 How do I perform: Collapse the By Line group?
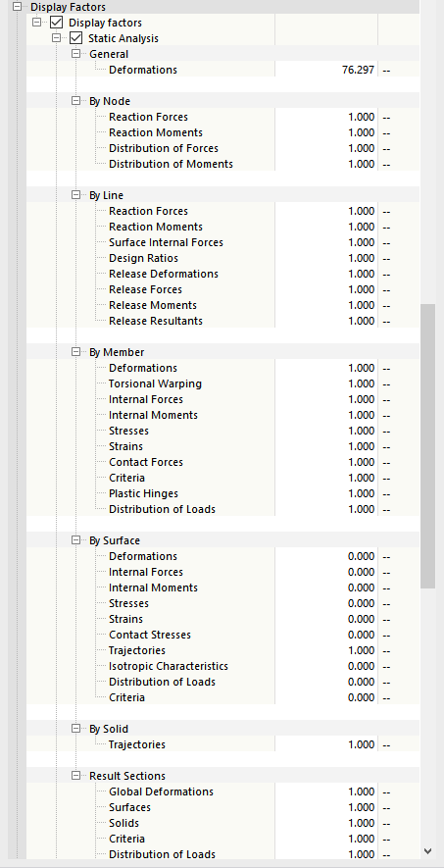click(75, 195)
